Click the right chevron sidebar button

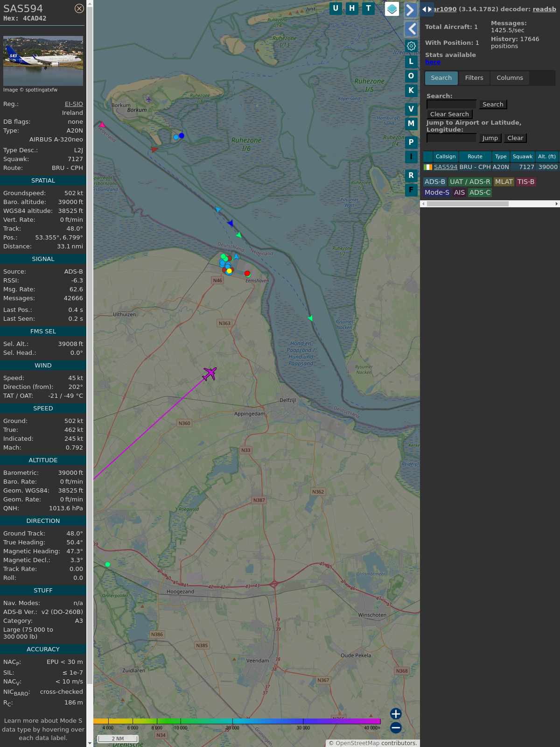(x=411, y=10)
